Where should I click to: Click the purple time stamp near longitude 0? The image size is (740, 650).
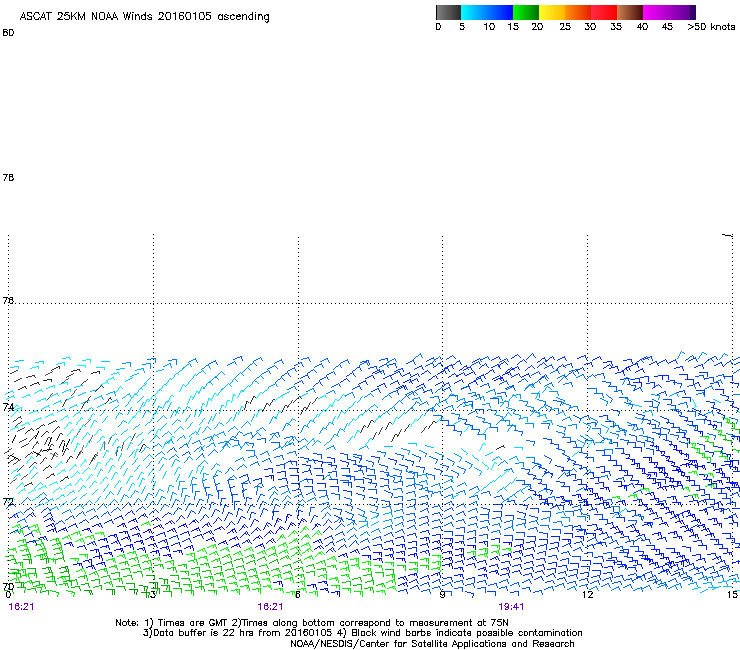(21, 607)
